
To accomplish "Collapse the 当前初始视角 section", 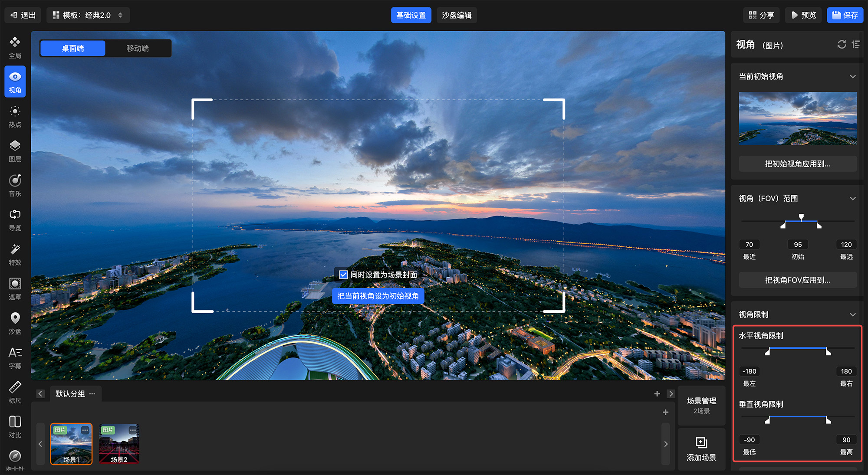I will click(852, 77).
